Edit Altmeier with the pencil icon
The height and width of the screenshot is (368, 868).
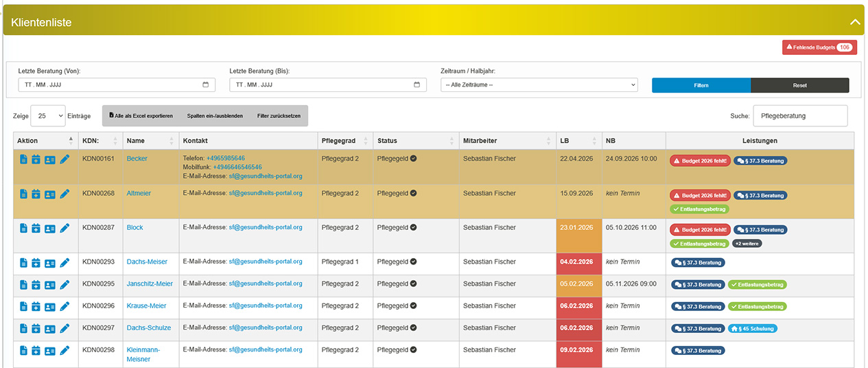point(64,194)
